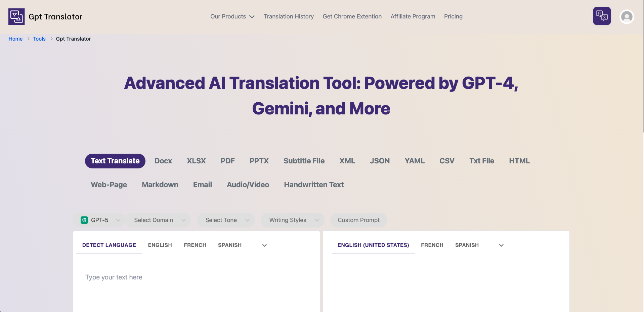Viewport: 644px width, 312px height.
Task: Select English (United States) as target
Action: point(373,245)
